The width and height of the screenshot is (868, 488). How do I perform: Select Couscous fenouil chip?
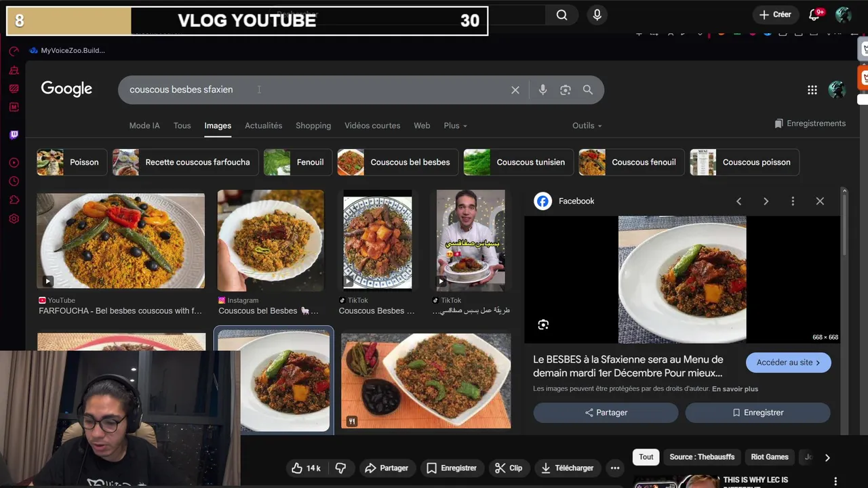pyautogui.click(x=631, y=162)
